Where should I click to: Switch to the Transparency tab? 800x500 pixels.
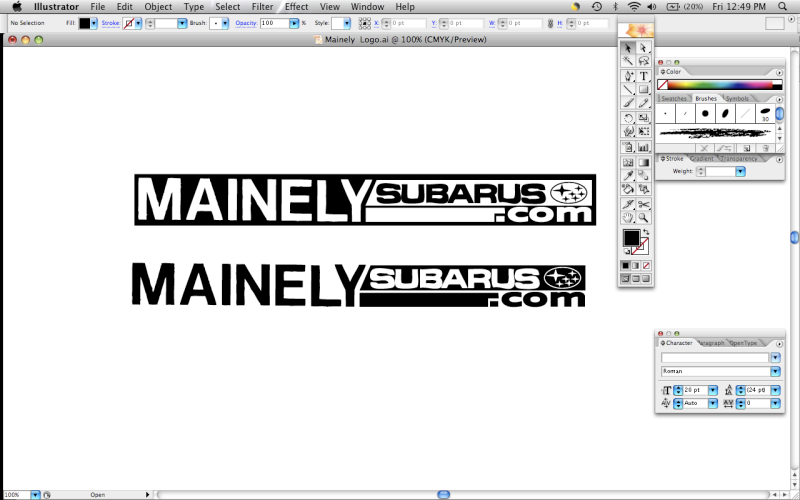(x=739, y=159)
